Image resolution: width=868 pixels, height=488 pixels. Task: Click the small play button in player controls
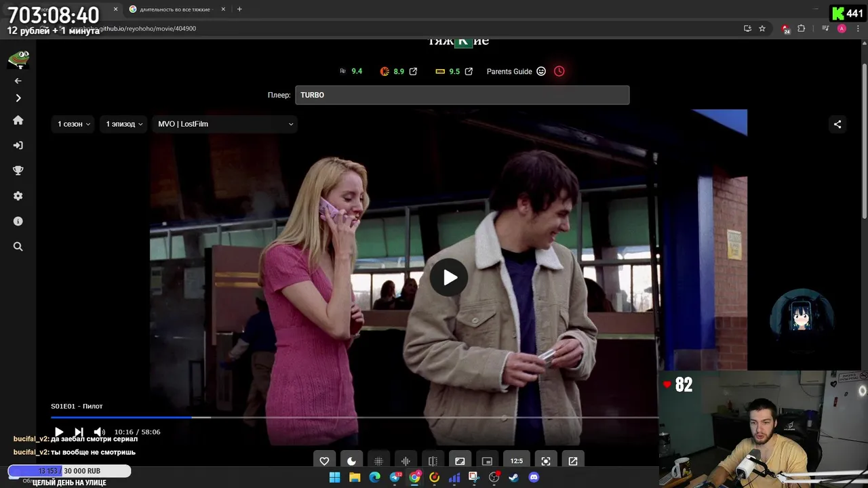59,432
